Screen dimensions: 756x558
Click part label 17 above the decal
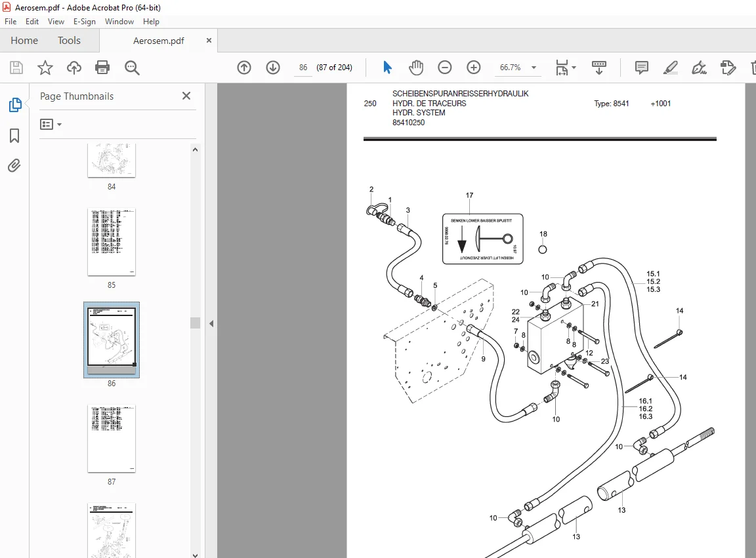point(470,195)
